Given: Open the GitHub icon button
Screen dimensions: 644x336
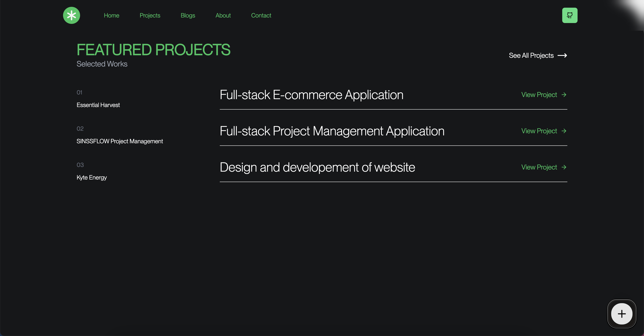Looking at the screenshot, I should coord(569,15).
